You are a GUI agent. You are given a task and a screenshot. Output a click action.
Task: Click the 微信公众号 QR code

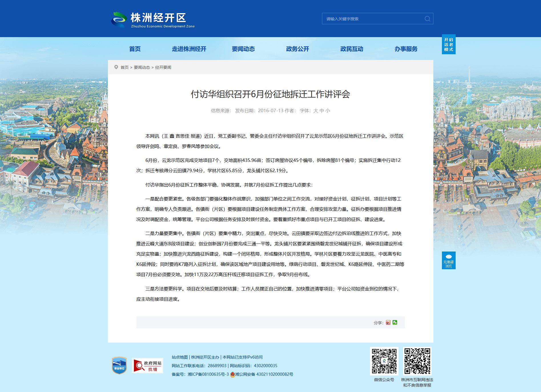pyautogui.click(x=384, y=361)
